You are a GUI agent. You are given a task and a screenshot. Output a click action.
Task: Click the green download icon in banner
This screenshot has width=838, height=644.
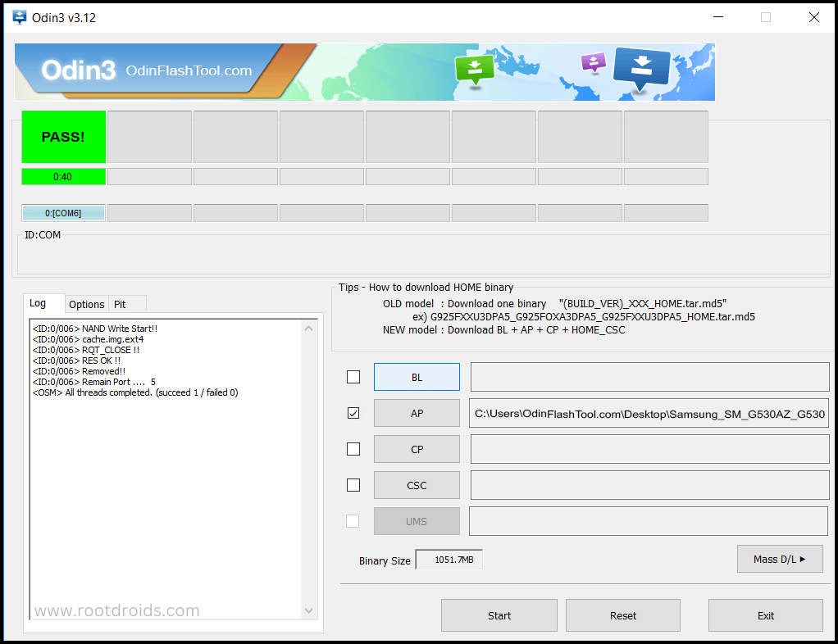(x=474, y=70)
